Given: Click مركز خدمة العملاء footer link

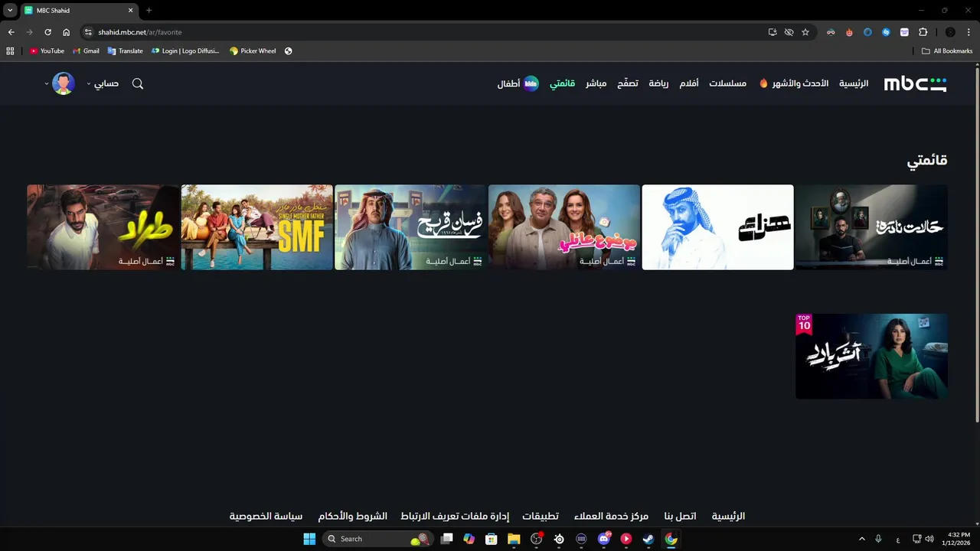Looking at the screenshot, I should 611,517.
